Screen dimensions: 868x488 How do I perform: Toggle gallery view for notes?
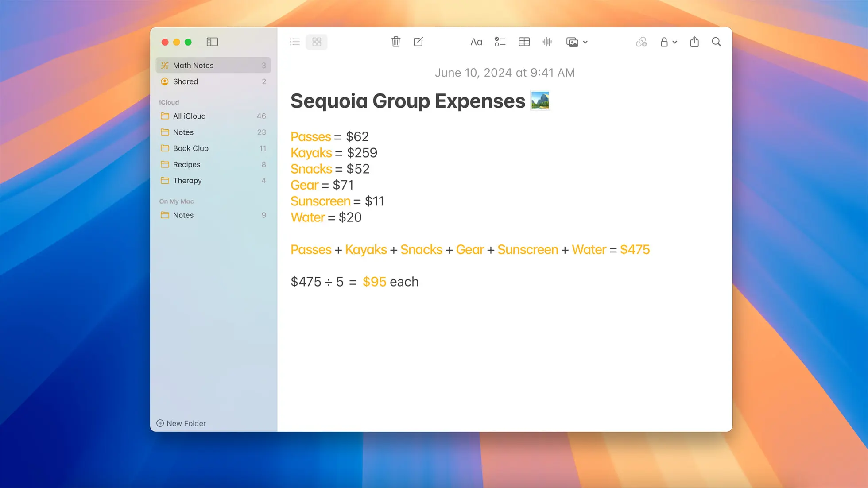316,42
